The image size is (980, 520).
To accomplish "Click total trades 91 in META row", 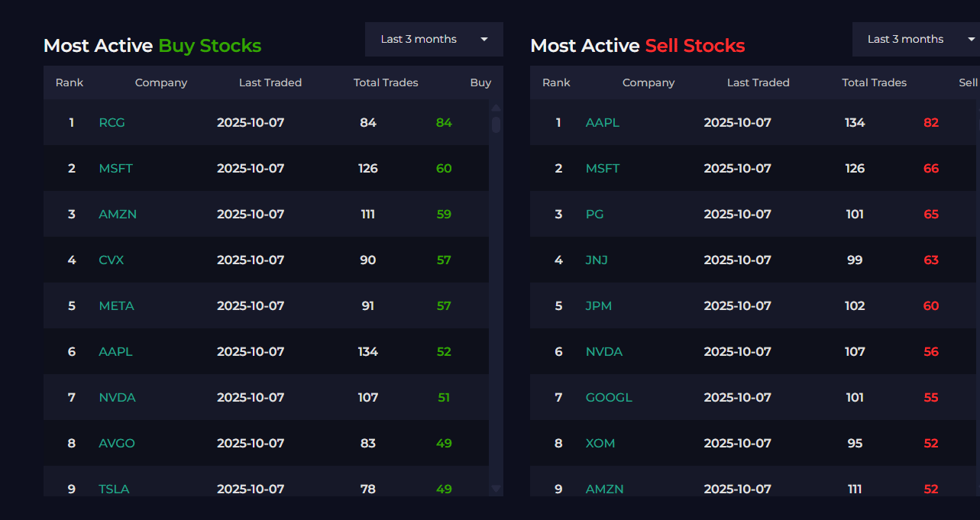I will [368, 305].
